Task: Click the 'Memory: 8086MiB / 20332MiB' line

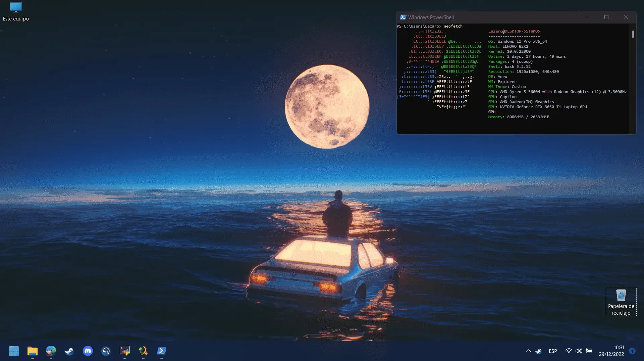Action: [519, 117]
